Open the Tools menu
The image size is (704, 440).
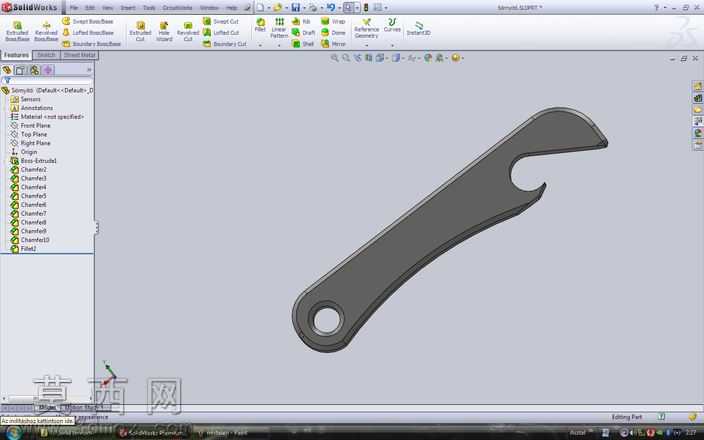coord(149,8)
